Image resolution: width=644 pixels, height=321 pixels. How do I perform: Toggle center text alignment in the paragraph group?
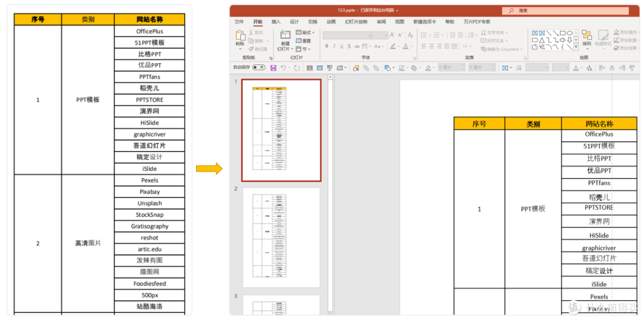[x=432, y=46]
